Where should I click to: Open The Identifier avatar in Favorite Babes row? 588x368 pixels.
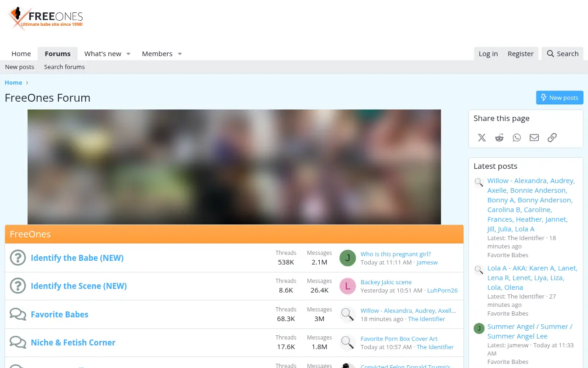click(348, 315)
